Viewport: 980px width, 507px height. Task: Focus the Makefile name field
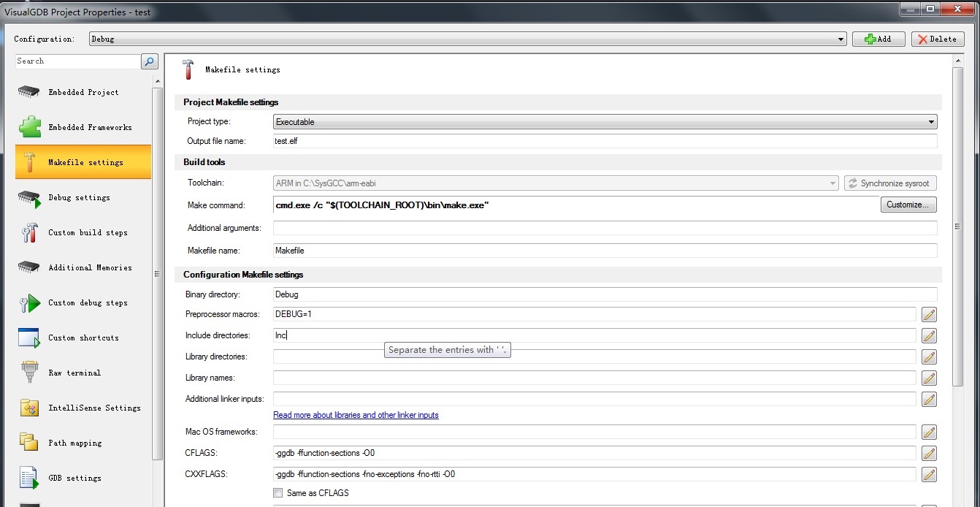[605, 251]
